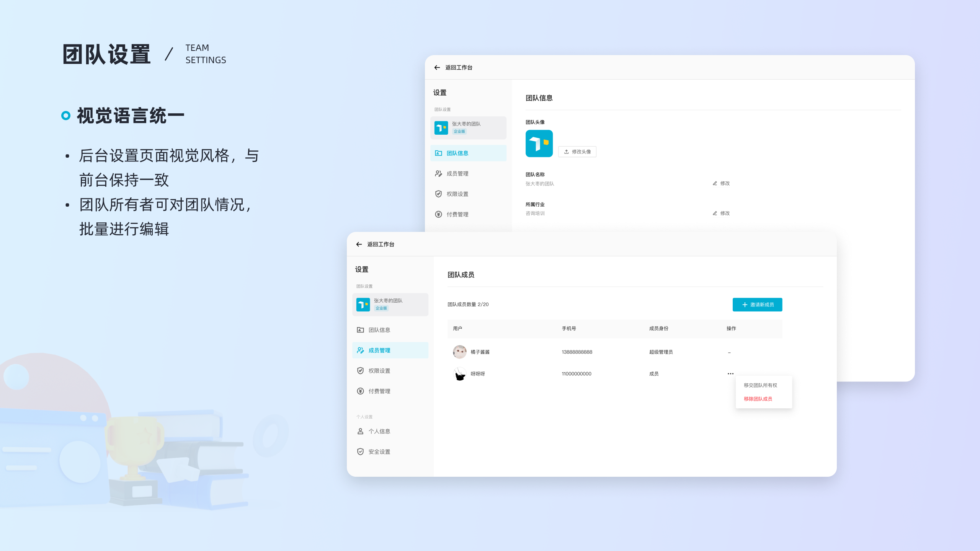Click 用户 column header
Image resolution: width=980 pixels, height=551 pixels.
click(x=457, y=328)
